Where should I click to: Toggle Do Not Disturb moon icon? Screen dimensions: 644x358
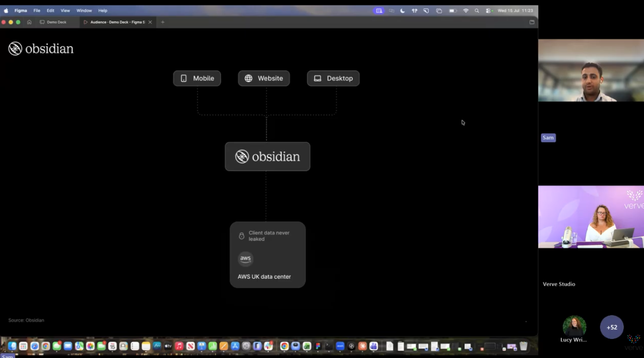coord(403,10)
